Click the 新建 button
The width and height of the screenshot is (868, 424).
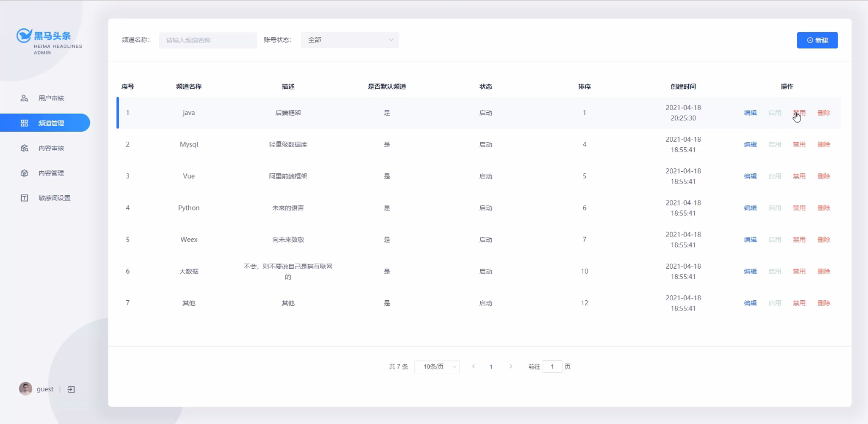(x=817, y=40)
